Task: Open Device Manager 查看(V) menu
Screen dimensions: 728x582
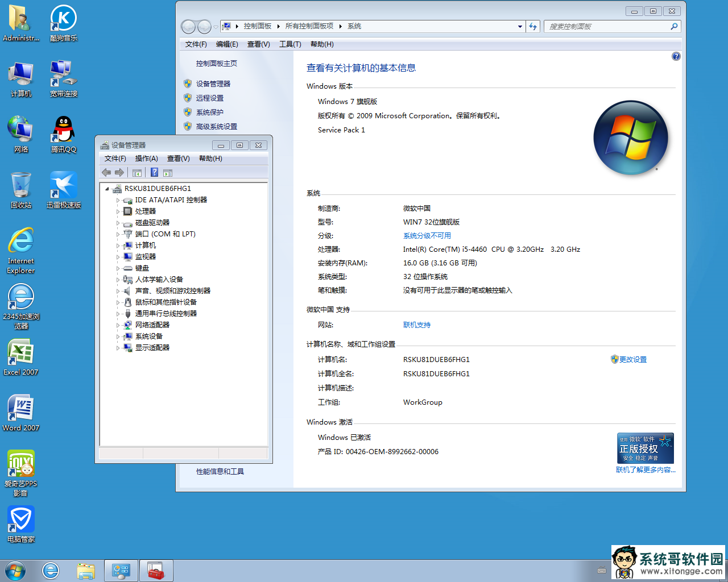Action: [x=179, y=159]
